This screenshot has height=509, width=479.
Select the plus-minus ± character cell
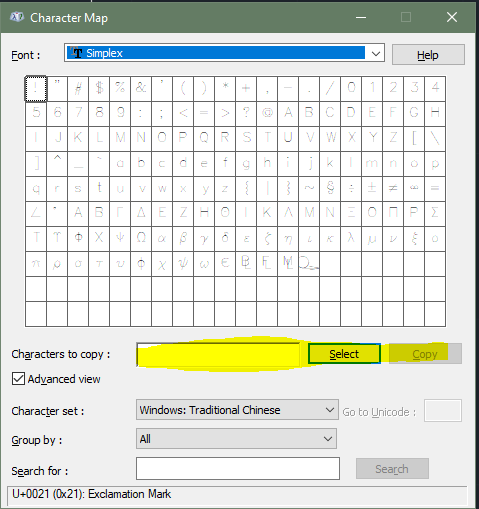(372, 189)
